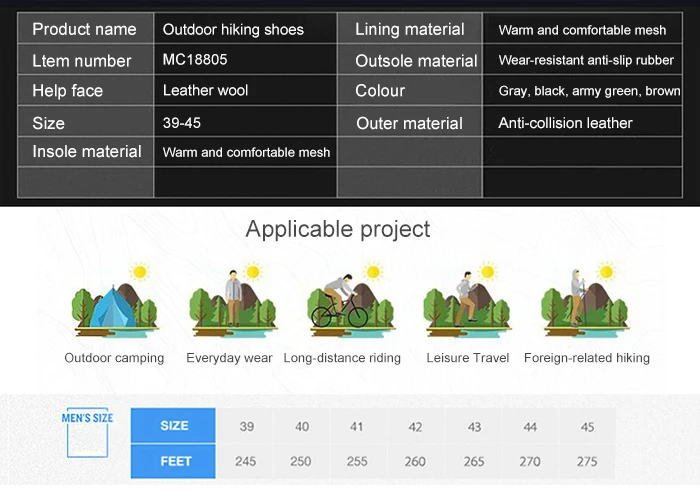Click the 265 feet length cell

tap(474, 461)
